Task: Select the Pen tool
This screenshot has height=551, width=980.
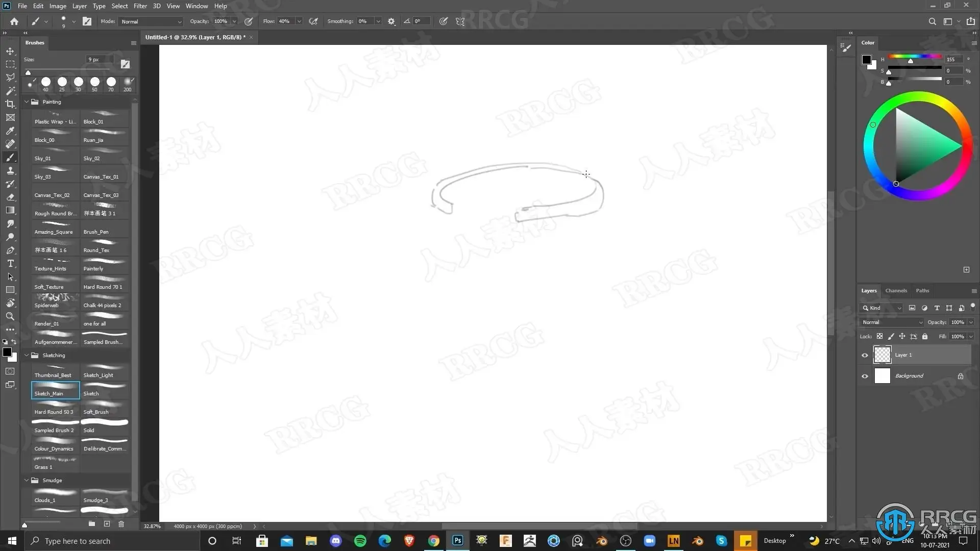Action: 10,250
